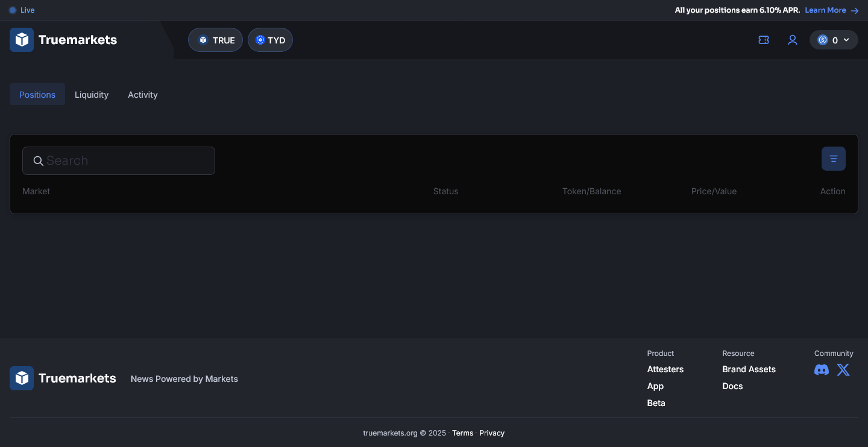Click the Live status indicator

tap(22, 10)
